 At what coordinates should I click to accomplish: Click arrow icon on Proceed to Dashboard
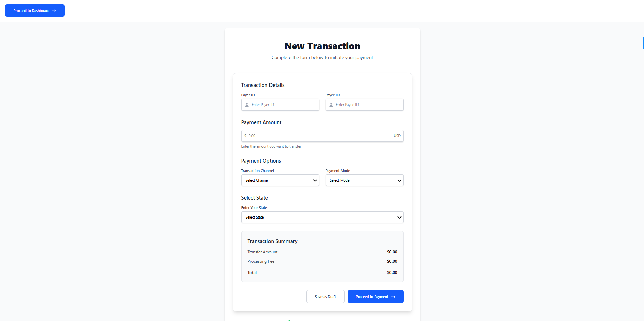tap(54, 11)
